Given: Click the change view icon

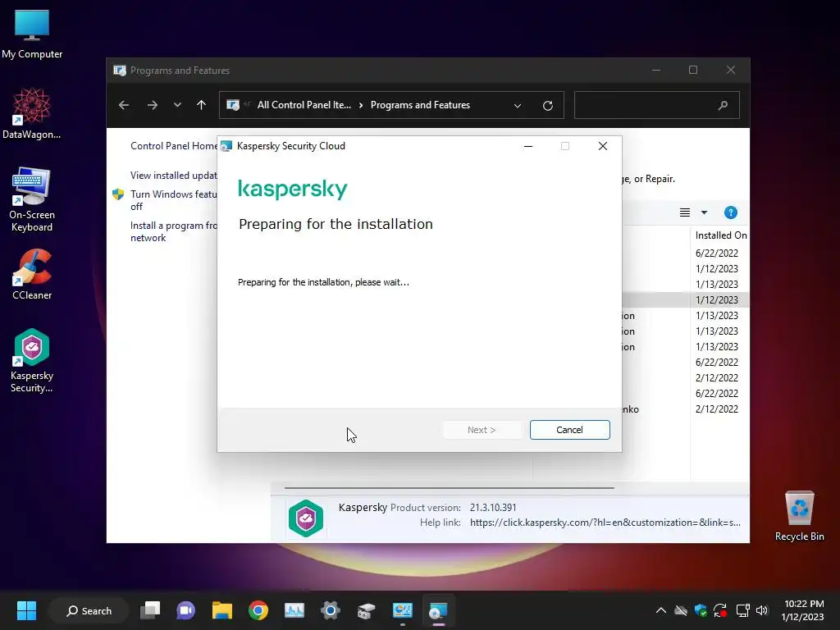Looking at the screenshot, I should 685,212.
